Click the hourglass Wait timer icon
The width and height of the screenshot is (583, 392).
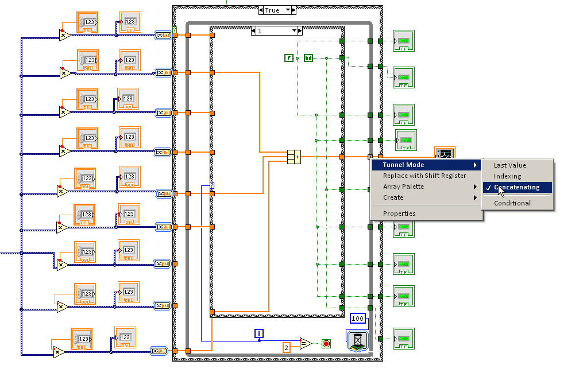pyautogui.click(x=357, y=340)
